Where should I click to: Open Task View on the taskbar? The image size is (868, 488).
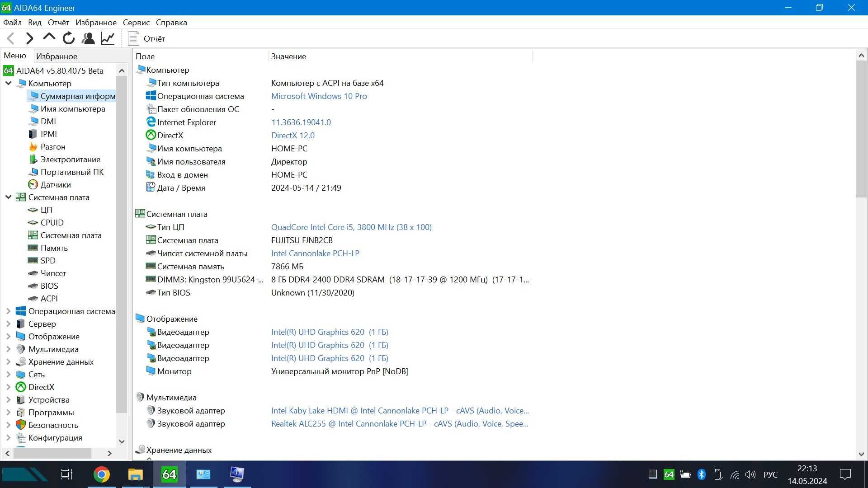click(x=67, y=474)
